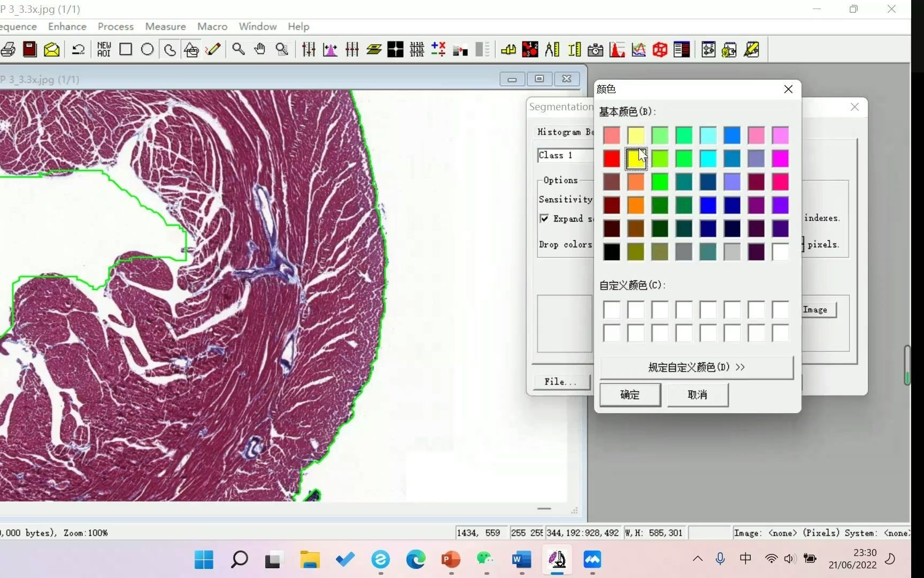Open the camera capture icon
924x578 pixels.
(x=595, y=50)
